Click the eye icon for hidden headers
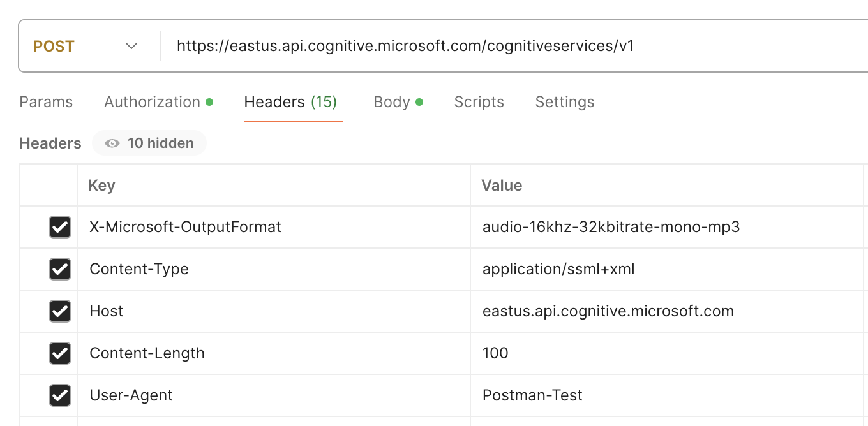Screen dimensions: 868x426 (x=112, y=143)
